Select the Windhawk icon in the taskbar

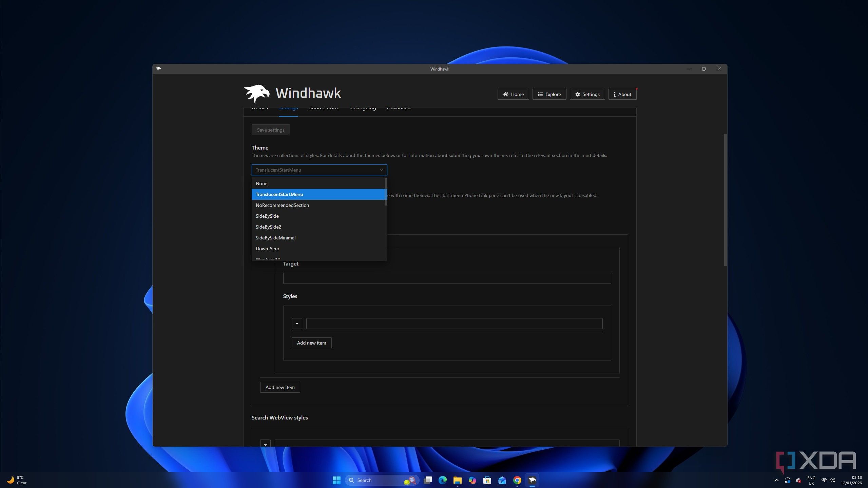click(532, 480)
